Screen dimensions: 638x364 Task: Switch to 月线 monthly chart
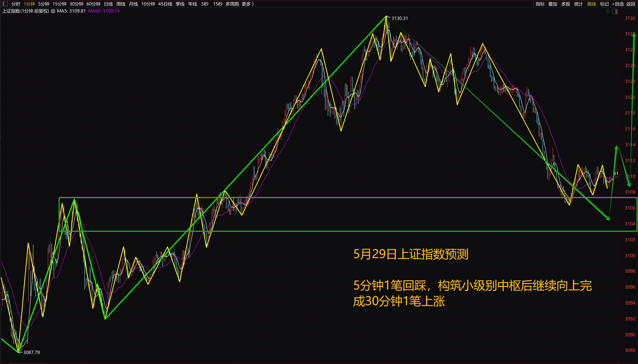pos(133,4)
